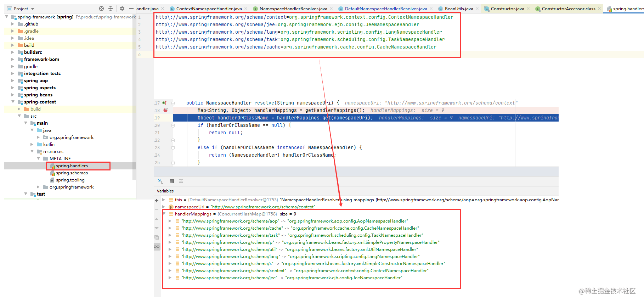Screen dimensions: 644x303
Task: Click the move-watch-up arrow icon
Action: 157,219
